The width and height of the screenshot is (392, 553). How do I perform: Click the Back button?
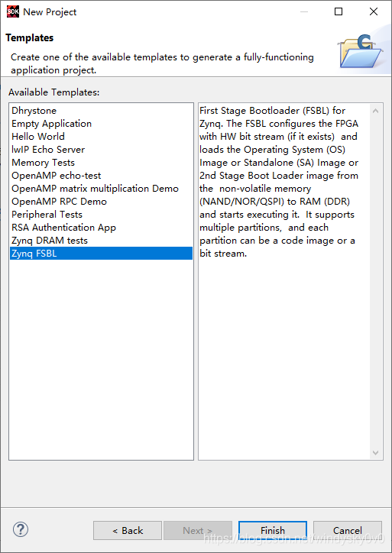pos(128,530)
